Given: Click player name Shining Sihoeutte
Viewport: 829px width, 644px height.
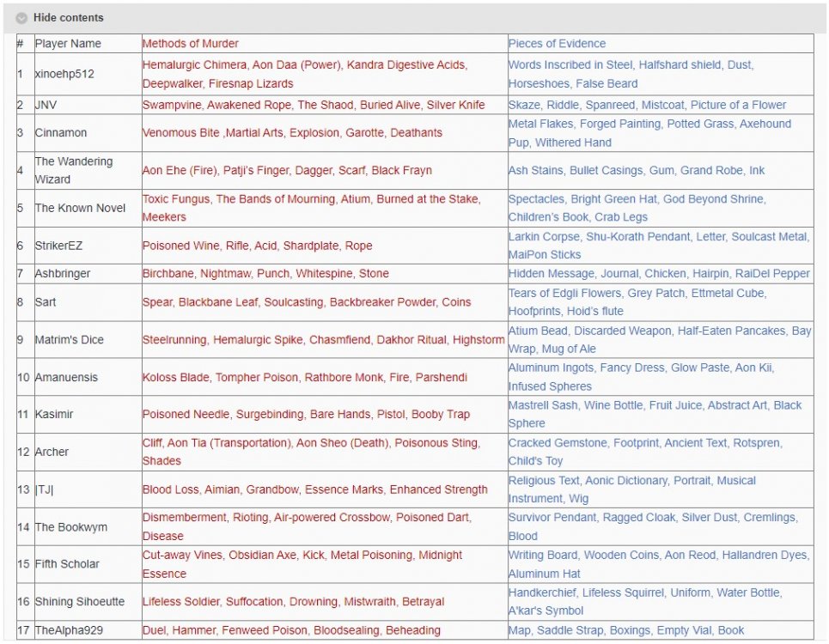Looking at the screenshot, I should 80,601.
